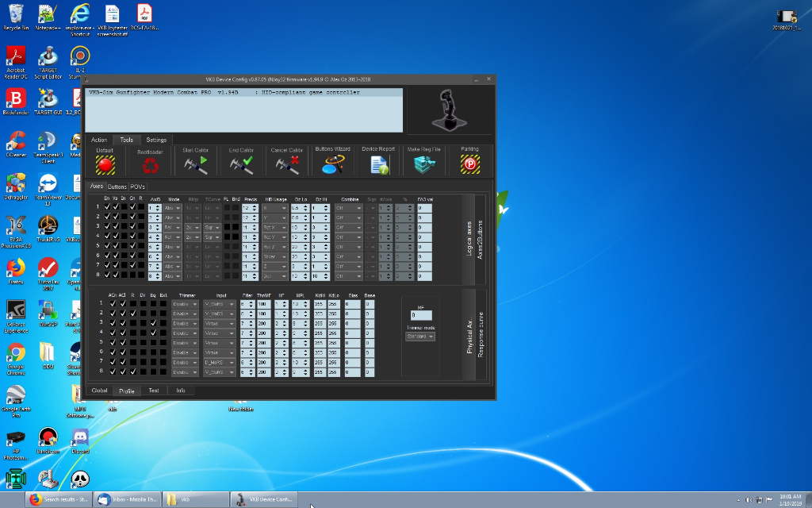Open Firefox from the Windows taskbar
Screen dimensions: 812x508
(x=59, y=499)
